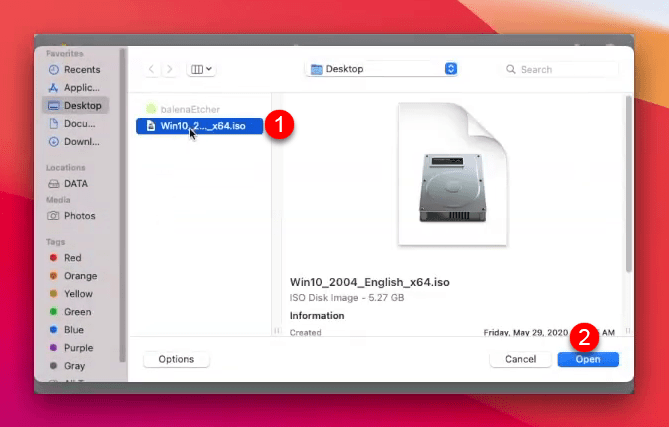Click the magnifying glass search icon

tap(510, 69)
